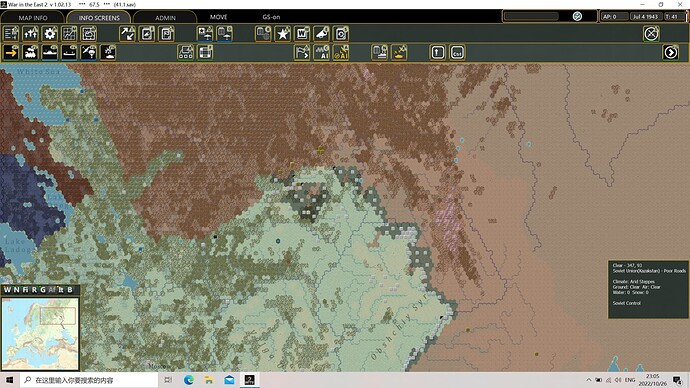Viewport: 690px width, 388px height.
Task: Select the parachute air drop mode icon
Action: click(88, 52)
